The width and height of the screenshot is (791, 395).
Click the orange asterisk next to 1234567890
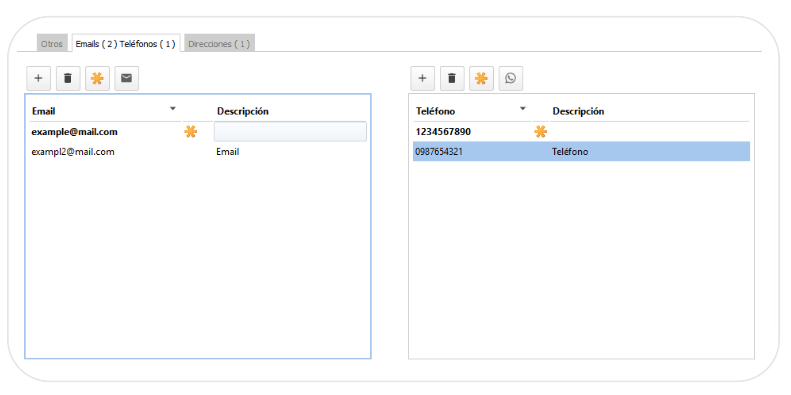(x=540, y=132)
